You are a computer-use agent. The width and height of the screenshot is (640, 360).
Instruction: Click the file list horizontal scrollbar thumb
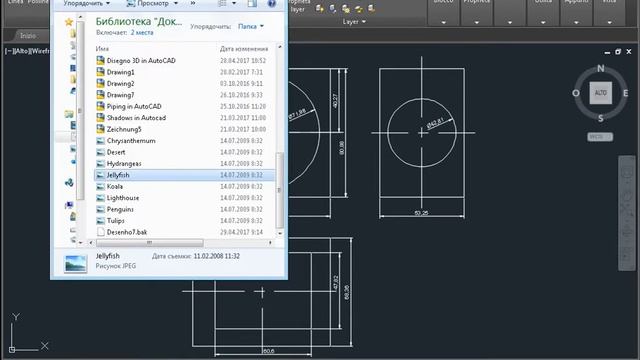149,242
